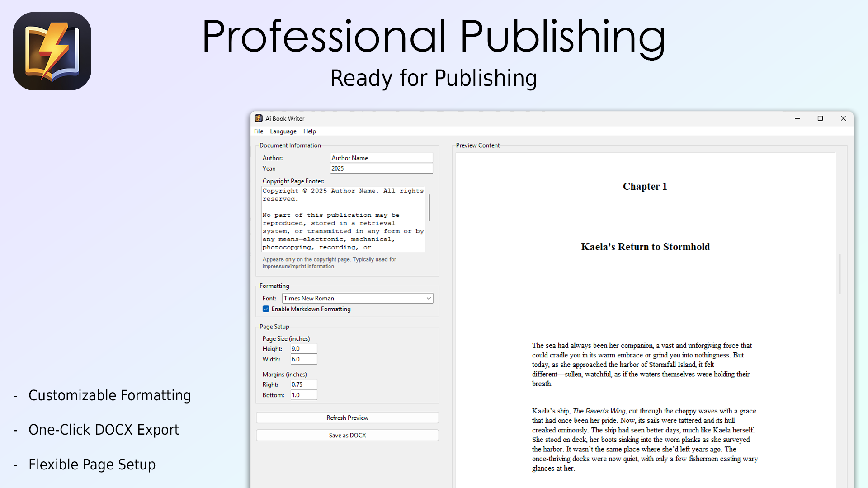868x488 pixels.
Task: Click the Chapter 1 heading in preview
Action: pyautogui.click(x=645, y=186)
